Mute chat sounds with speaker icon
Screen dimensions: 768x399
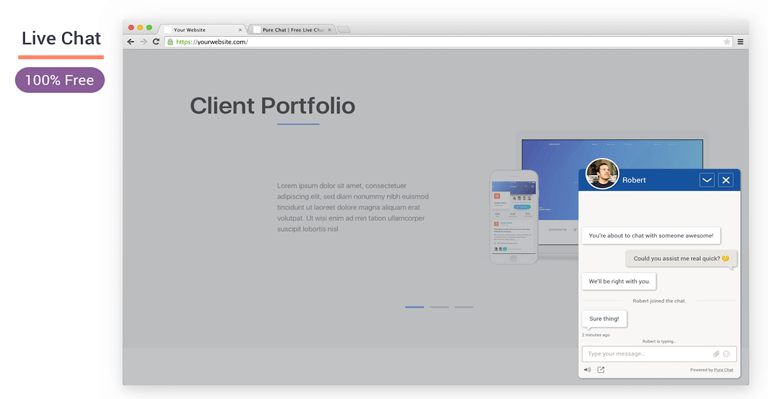click(x=587, y=370)
